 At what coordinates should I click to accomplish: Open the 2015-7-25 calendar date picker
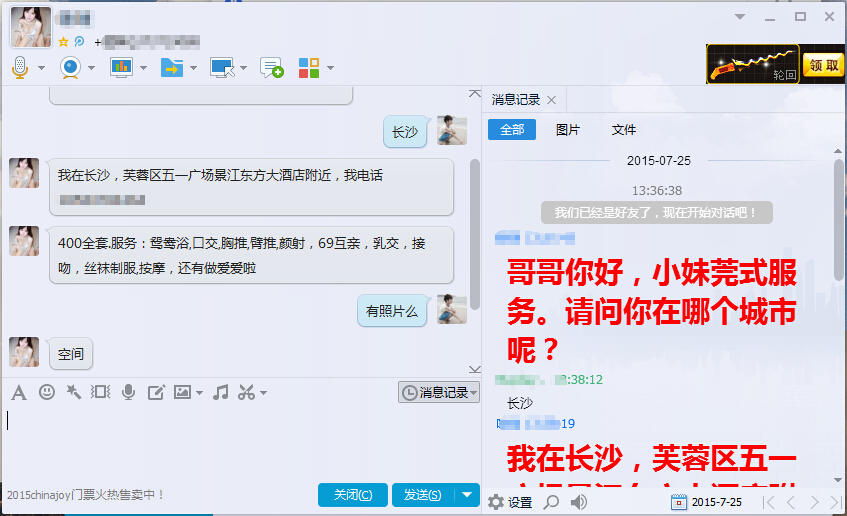coord(707,502)
